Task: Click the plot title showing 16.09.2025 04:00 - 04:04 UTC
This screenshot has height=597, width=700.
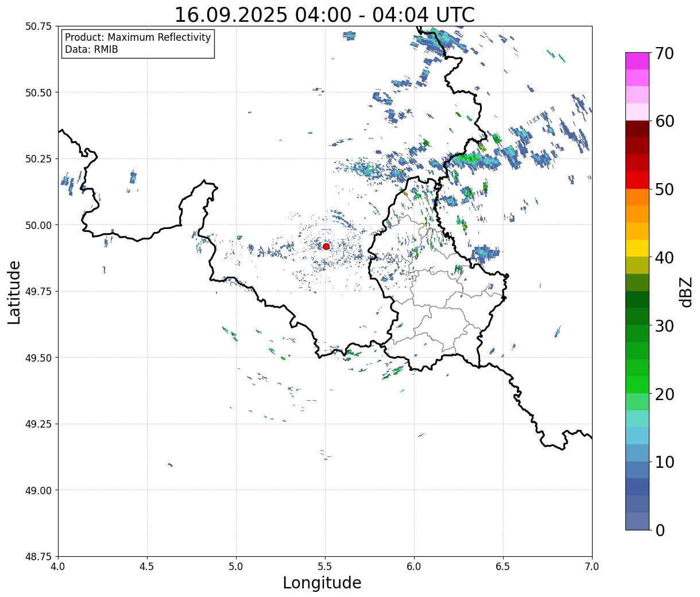Action: coord(324,15)
